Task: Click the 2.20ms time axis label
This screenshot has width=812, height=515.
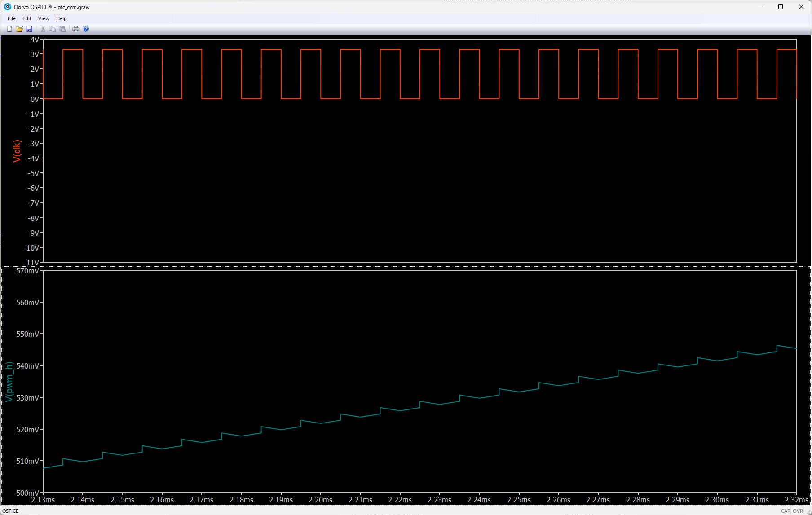Action: tap(320, 500)
